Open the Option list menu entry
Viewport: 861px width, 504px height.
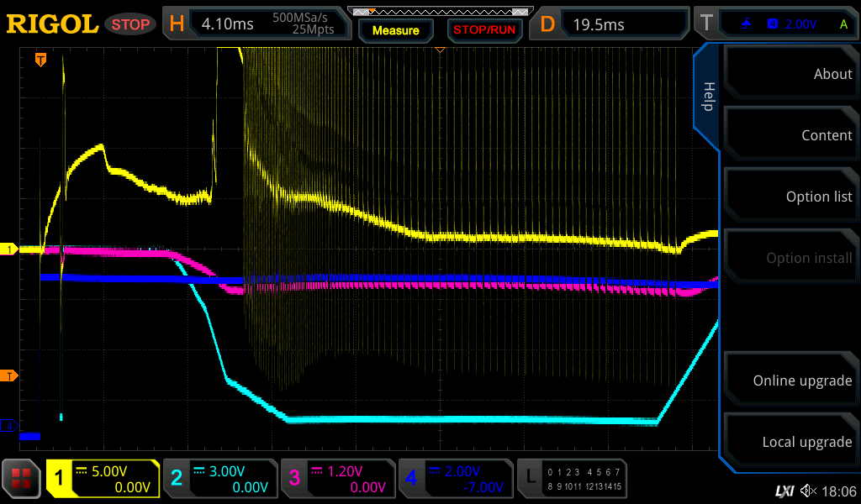click(x=790, y=197)
